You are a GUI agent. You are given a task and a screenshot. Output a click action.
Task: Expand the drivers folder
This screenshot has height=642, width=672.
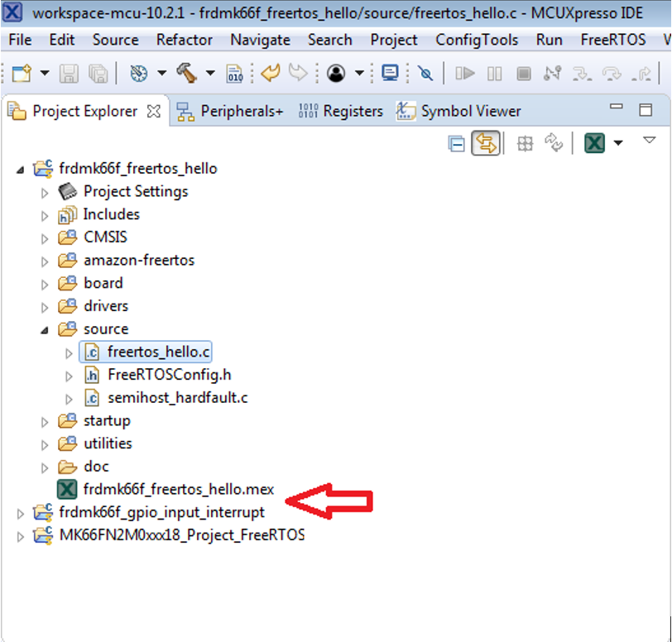(45, 308)
